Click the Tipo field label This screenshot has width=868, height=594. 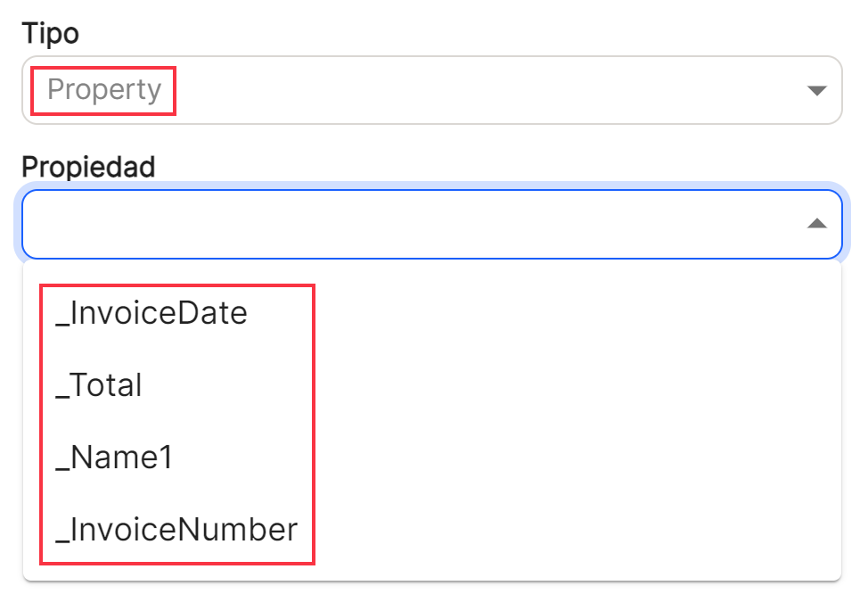pos(51,34)
